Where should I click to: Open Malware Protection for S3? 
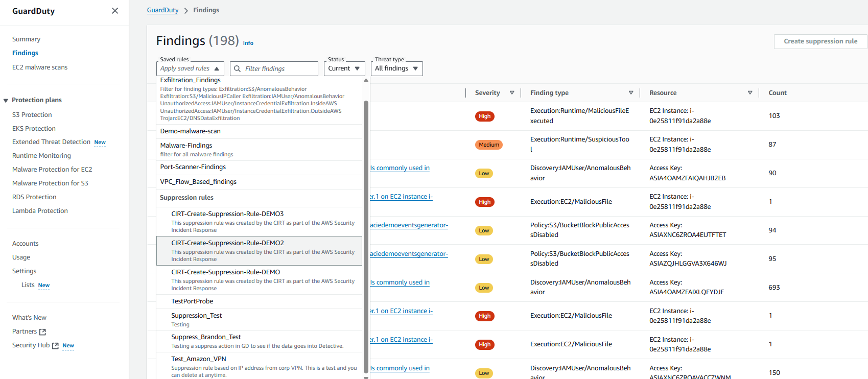(50, 183)
